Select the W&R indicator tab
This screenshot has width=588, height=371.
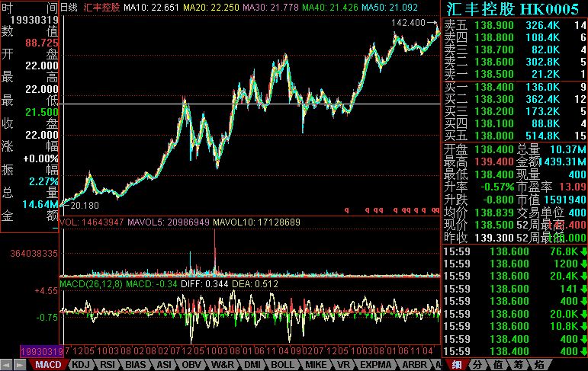tap(223, 365)
